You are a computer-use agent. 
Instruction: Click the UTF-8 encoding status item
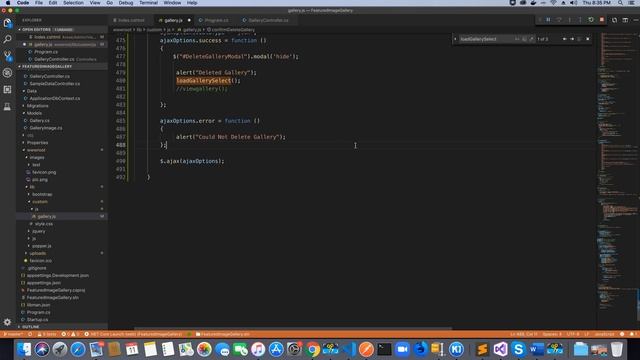pyautogui.click(x=573, y=334)
